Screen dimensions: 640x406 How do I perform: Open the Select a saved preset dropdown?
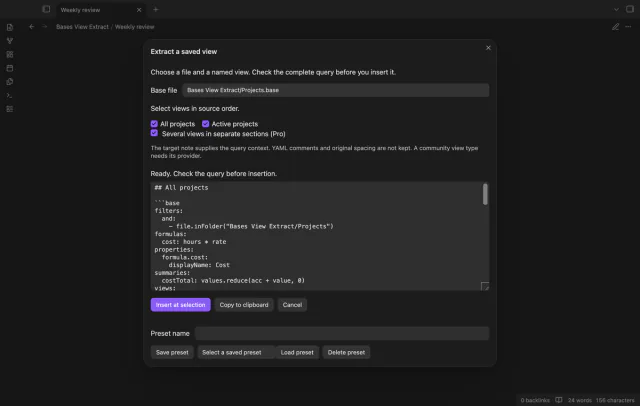(x=236, y=352)
